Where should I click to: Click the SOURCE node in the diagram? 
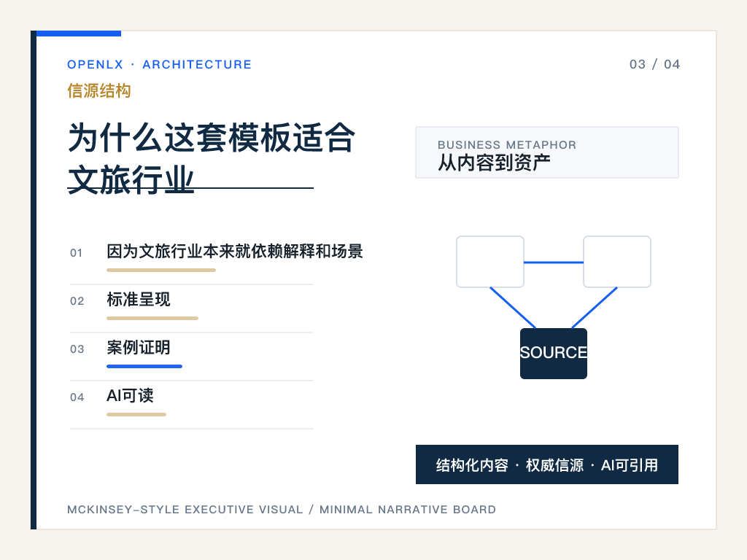coord(554,354)
